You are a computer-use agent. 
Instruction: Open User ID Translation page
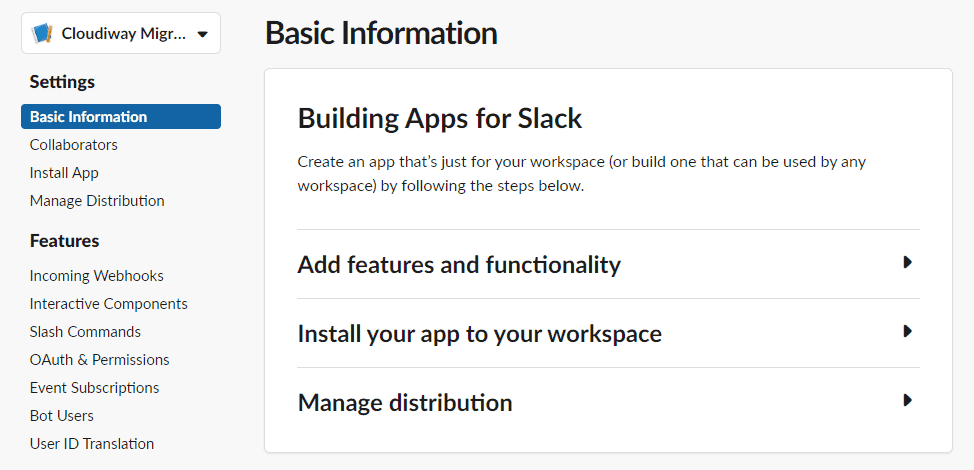click(x=92, y=443)
